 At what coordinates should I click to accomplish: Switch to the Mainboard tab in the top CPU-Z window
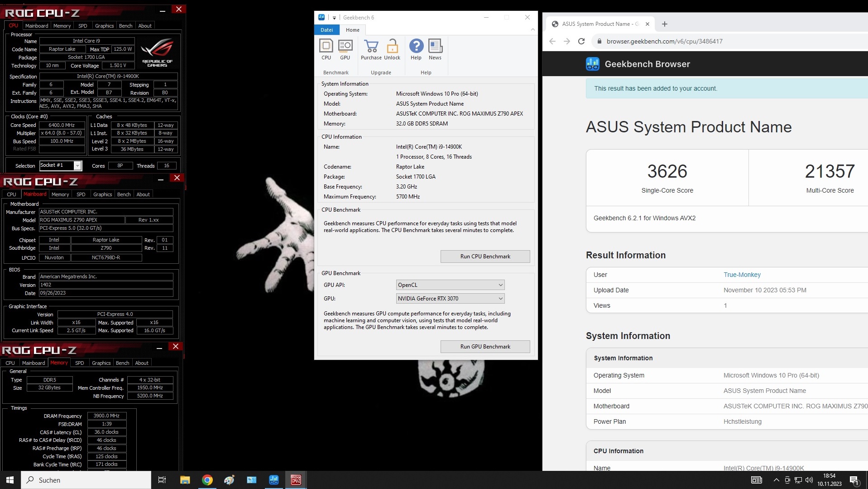[x=37, y=26]
